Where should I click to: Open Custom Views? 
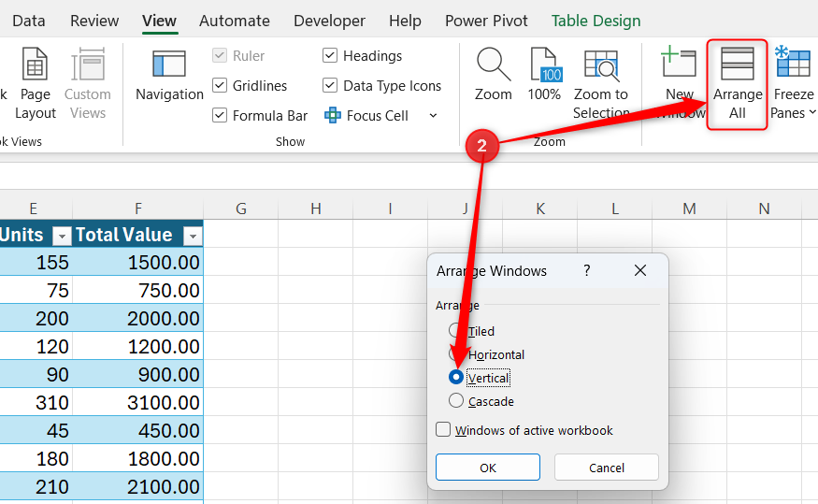click(x=88, y=83)
